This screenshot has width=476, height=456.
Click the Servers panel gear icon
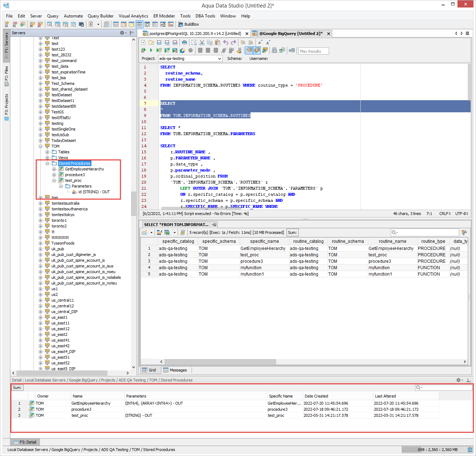tap(122, 33)
